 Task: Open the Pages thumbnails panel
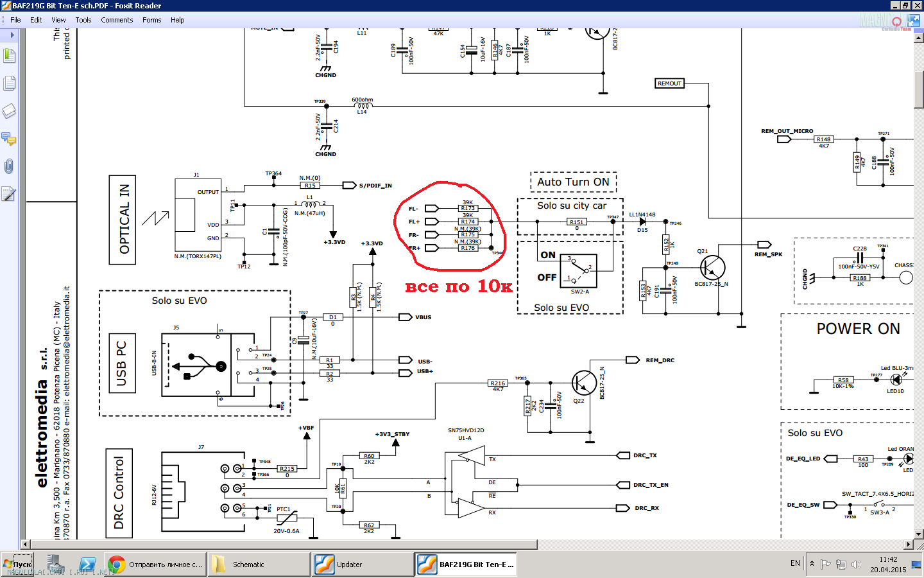coord(9,83)
